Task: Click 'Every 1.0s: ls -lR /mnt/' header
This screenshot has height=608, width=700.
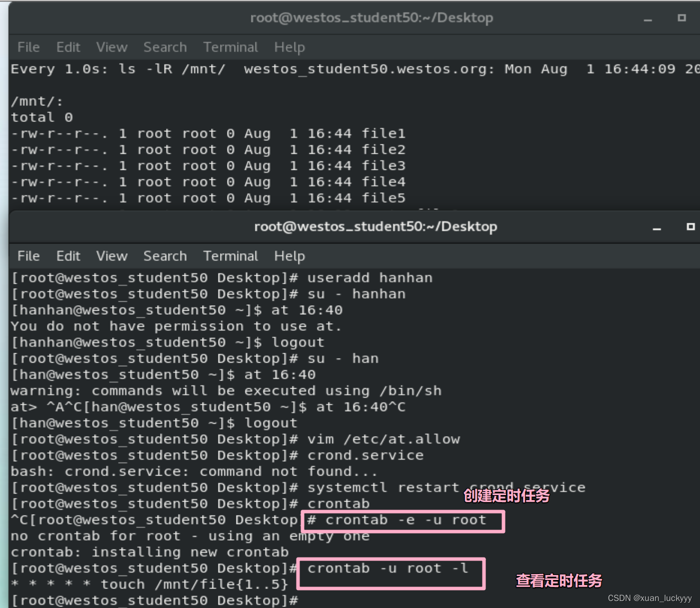Action: tap(118, 69)
